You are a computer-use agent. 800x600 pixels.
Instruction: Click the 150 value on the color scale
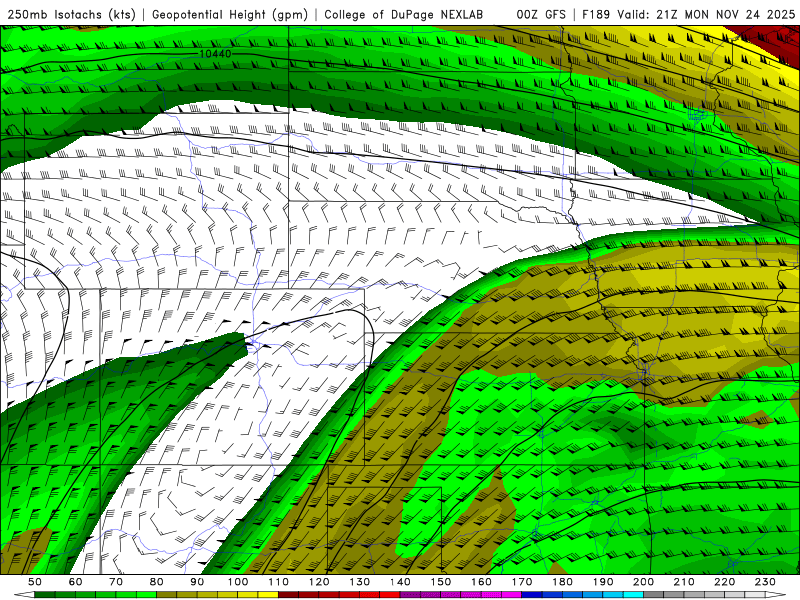(x=441, y=582)
